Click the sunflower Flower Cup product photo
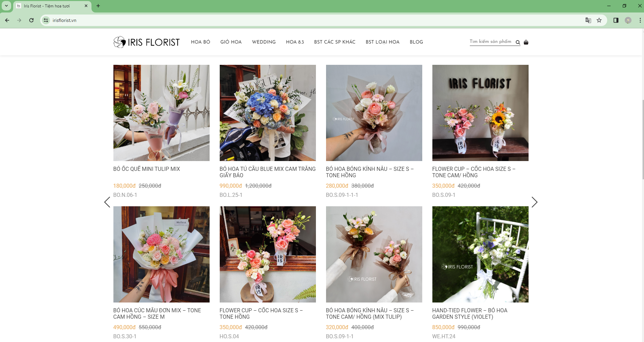The width and height of the screenshot is (644, 342). (x=480, y=113)
